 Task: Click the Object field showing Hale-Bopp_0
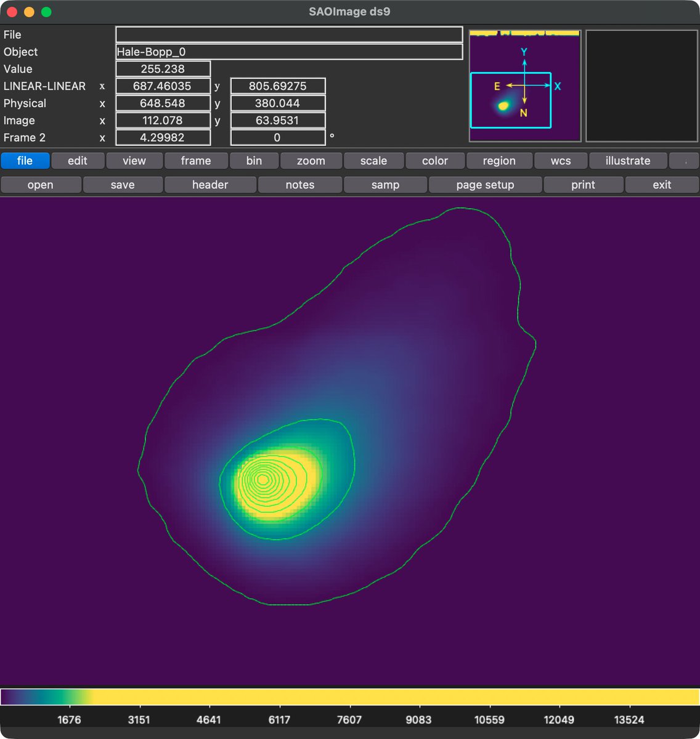[289, 52]
